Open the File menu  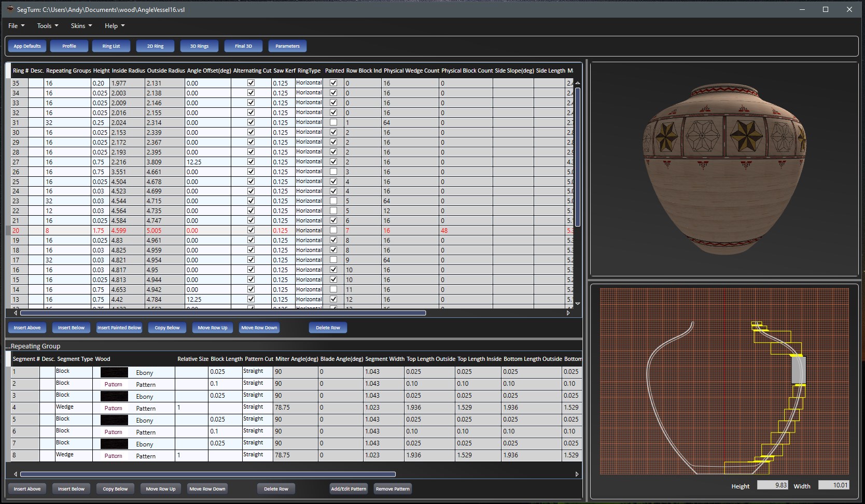16,25
